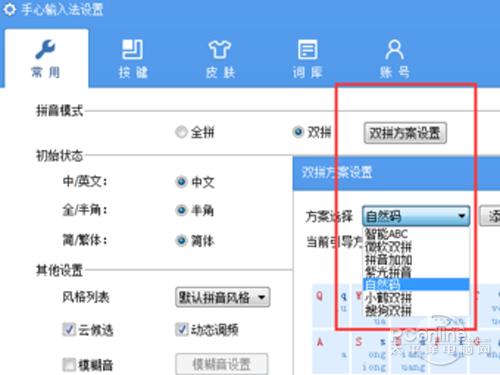Screen dimensions: 500x375
Task: Click the 拼音模式 section label
Action: 59,110
